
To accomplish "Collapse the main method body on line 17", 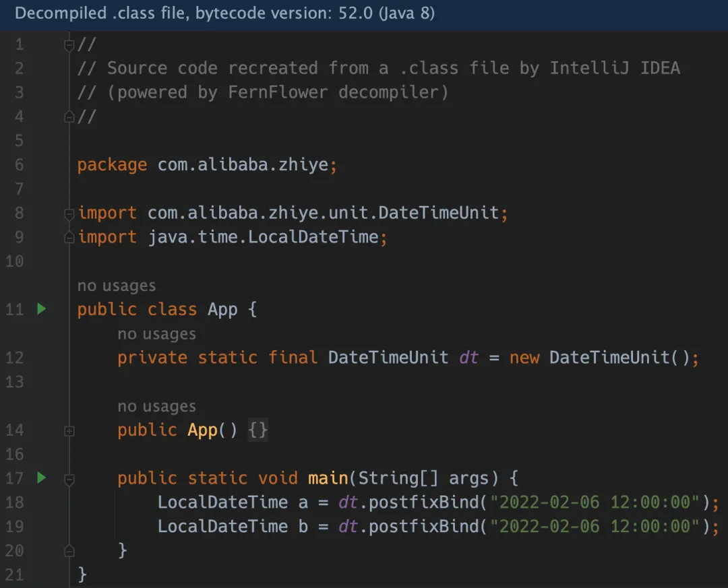I will click(69, 479).
